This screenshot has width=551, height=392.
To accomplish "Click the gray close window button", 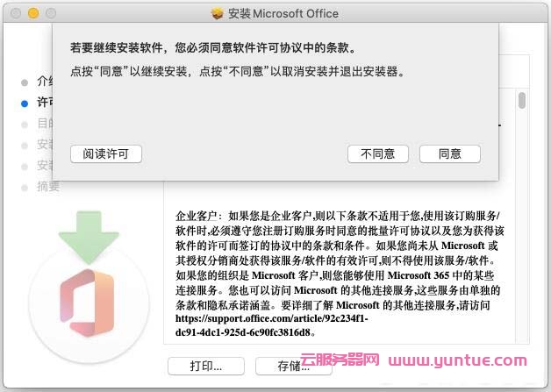I will [16, 13].
